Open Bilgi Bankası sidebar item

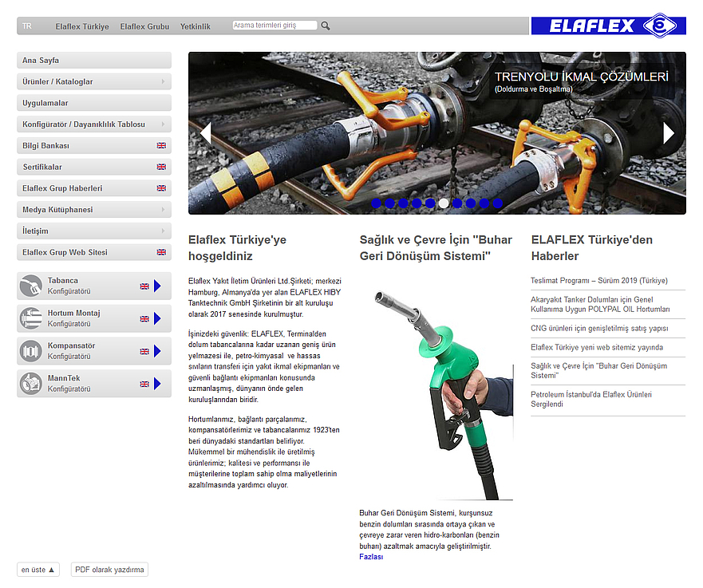point(94,146)
